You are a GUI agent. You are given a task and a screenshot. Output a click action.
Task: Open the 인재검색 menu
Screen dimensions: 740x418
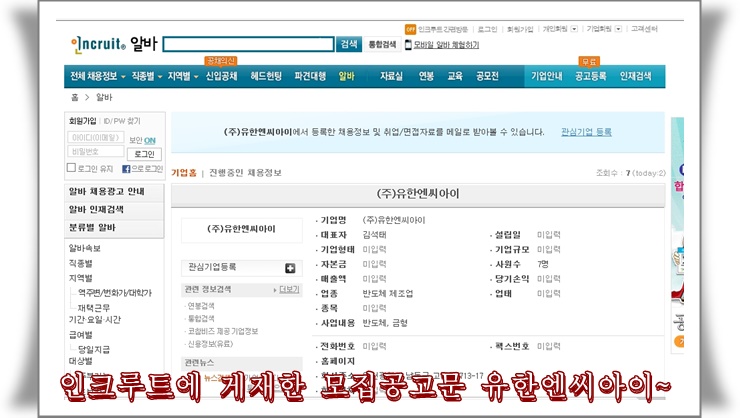[x=635, y=76]
